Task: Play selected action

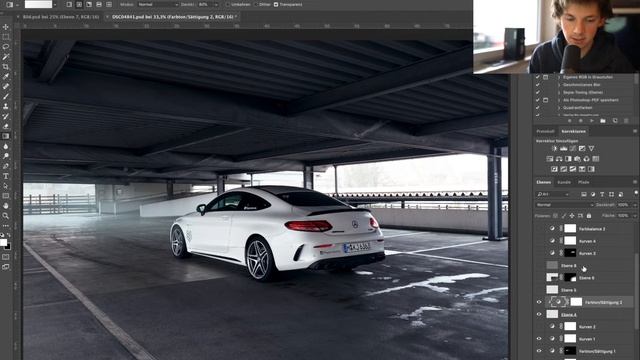Action: [x=591, y=121]
